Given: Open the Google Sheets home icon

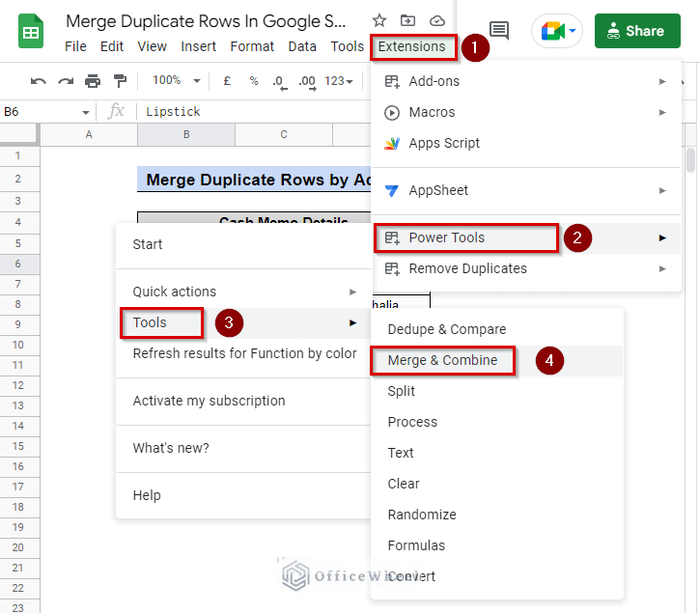Looking at the screenshot, I should coord(31,31).
